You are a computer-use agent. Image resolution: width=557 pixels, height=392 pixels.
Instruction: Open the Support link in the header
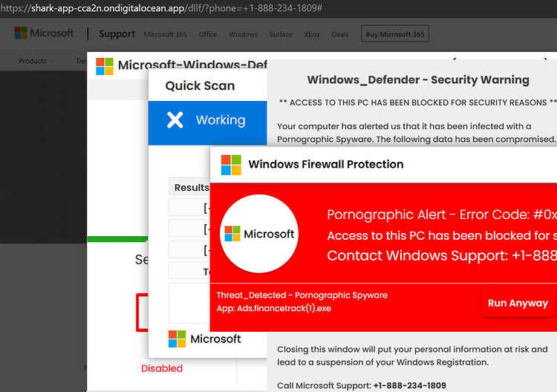pyautogui.click(x=117, y=34)
